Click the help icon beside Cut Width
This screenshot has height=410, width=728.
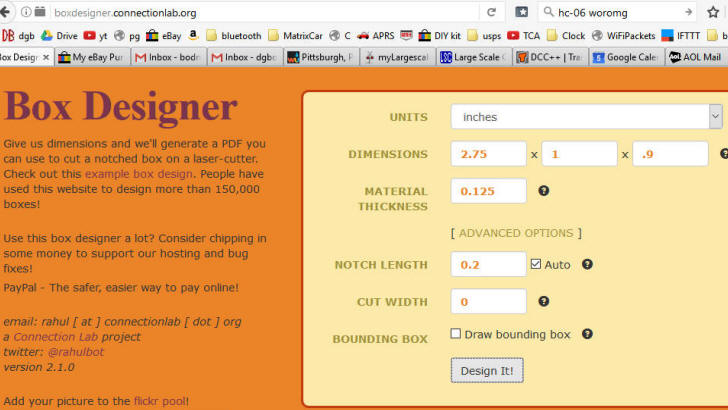point(544,301)
